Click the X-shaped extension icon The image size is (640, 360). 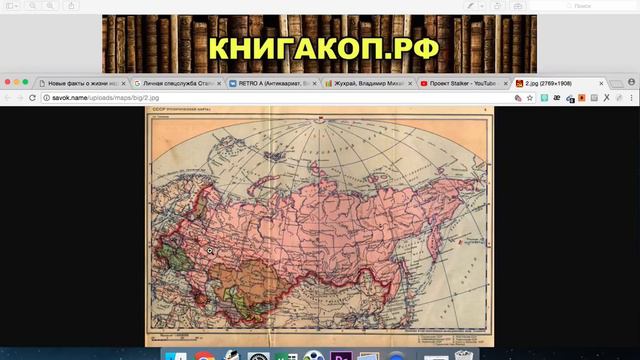pyautogui.click(x=607, y=98)
